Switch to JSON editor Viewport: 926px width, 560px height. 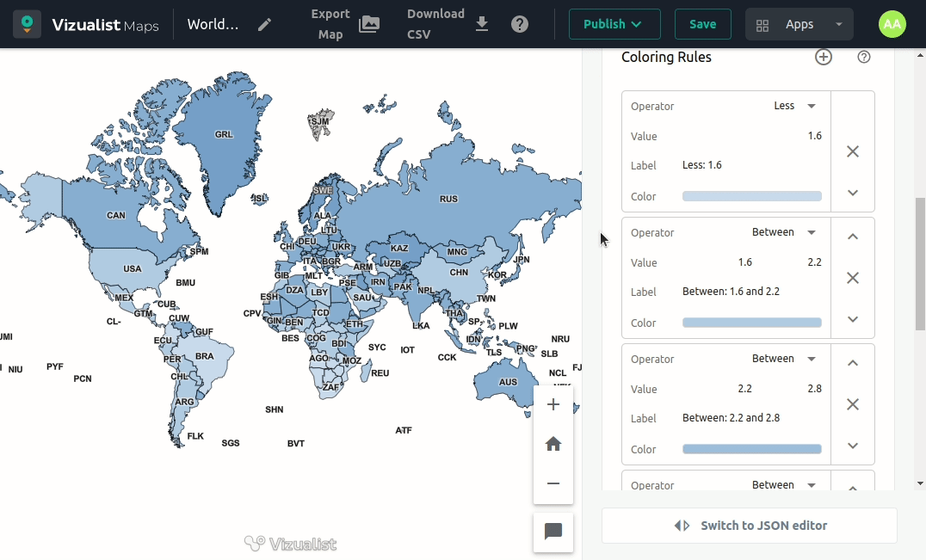tap(749, 526)
